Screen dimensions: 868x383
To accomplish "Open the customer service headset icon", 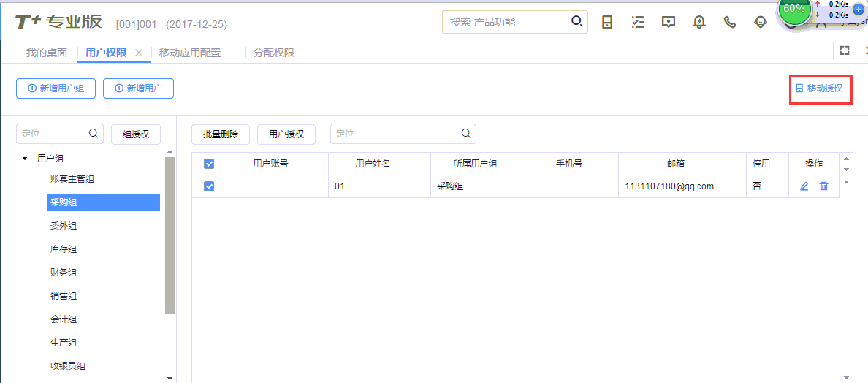I will [x=761, y=22].
